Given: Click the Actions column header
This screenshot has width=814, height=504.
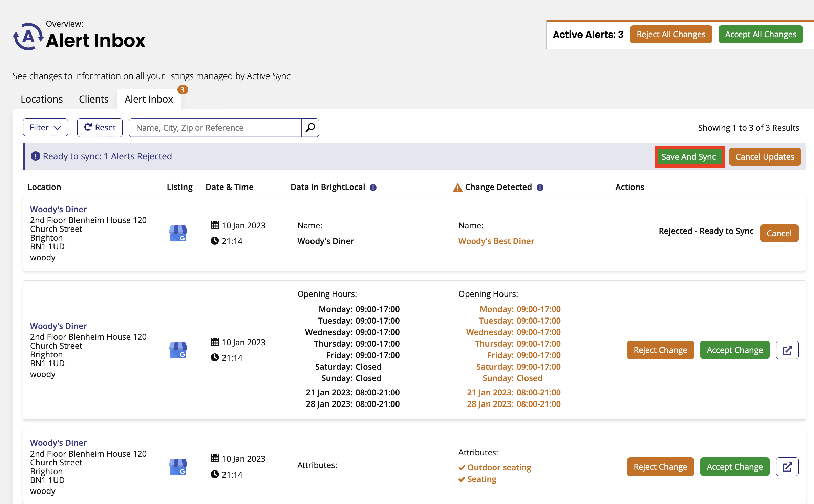Looking at the screenshot, I should (629, 187).
